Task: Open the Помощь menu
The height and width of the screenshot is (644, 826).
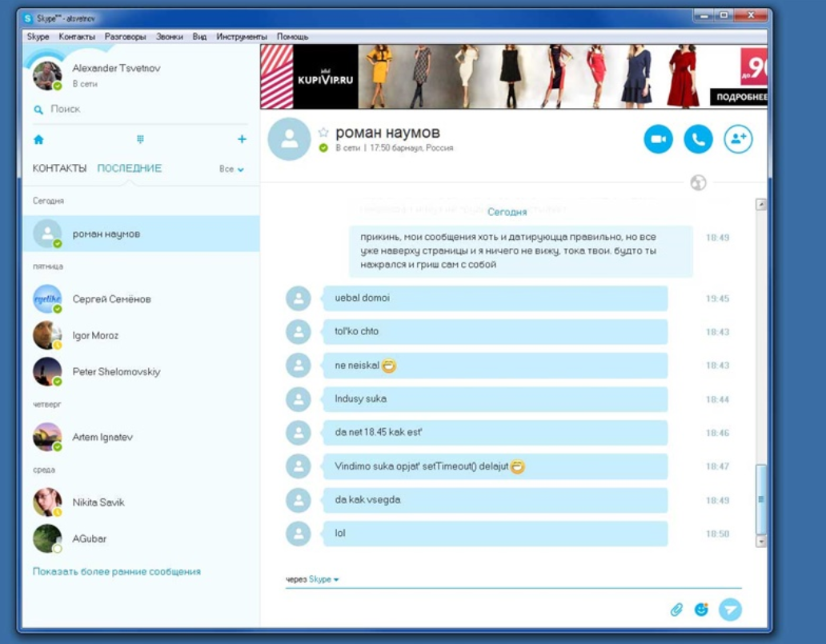Action: [292, 36]
